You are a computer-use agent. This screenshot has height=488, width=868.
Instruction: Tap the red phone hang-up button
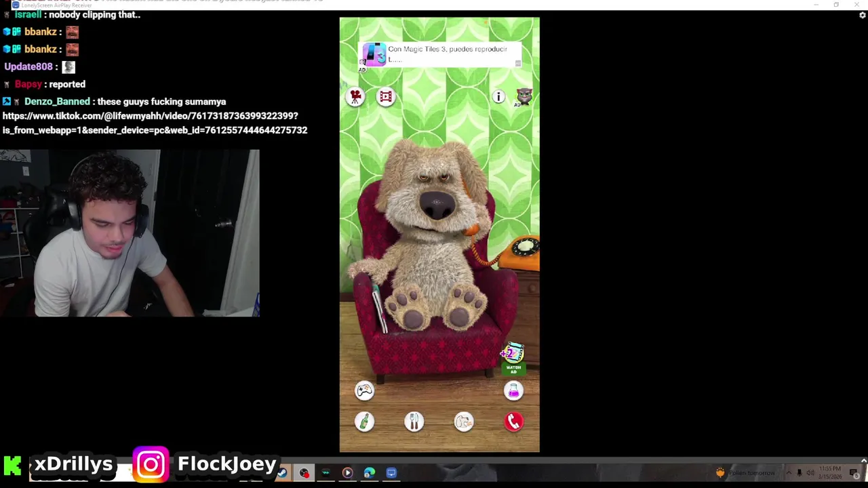[x=513, y=422]
